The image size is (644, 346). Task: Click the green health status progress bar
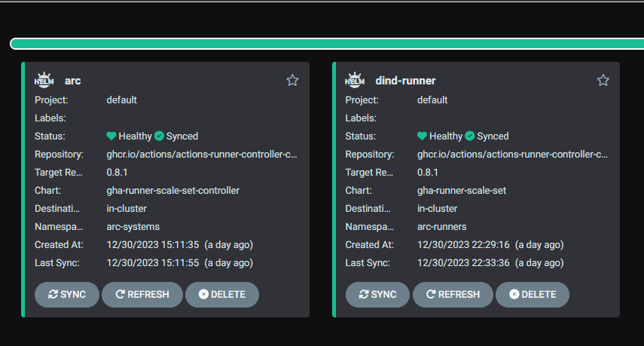pyautogui.click(x=327, y=44)
